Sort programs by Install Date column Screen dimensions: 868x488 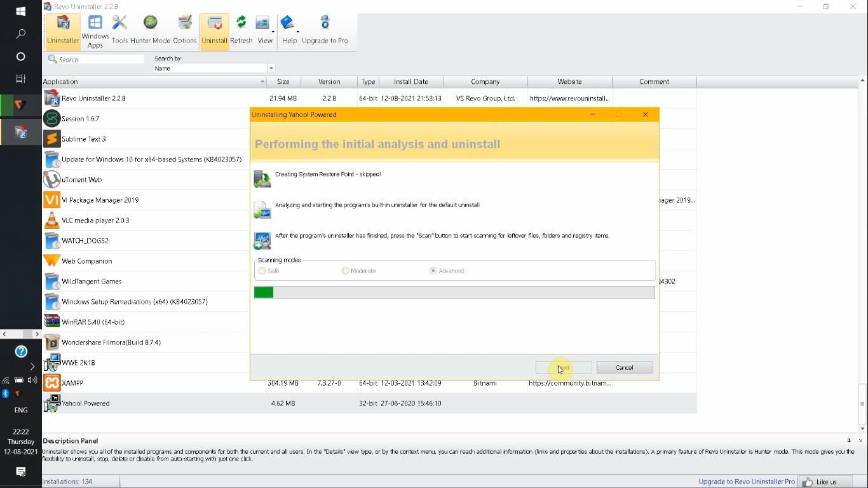click(x=410, y=81)
